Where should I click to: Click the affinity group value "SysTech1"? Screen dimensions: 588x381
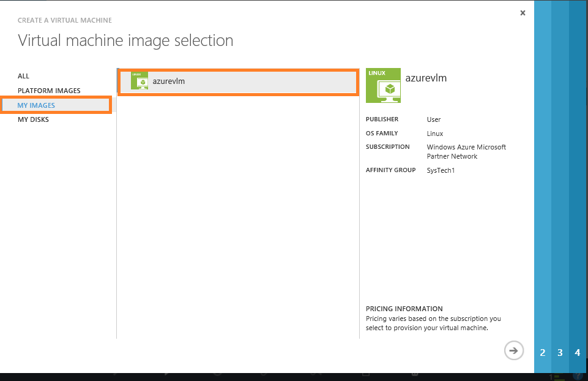[441, 170]
